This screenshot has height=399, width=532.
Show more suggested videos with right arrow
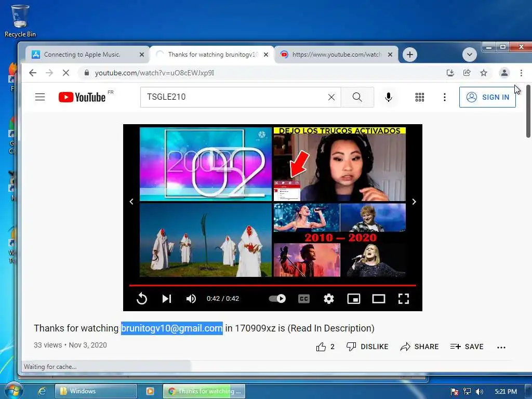pos(414,202)
